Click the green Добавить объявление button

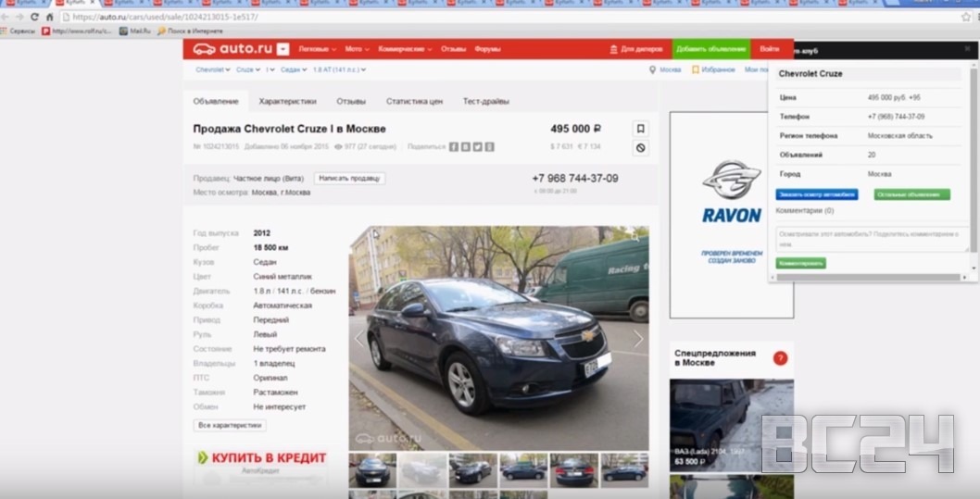[x=710, y=49]
